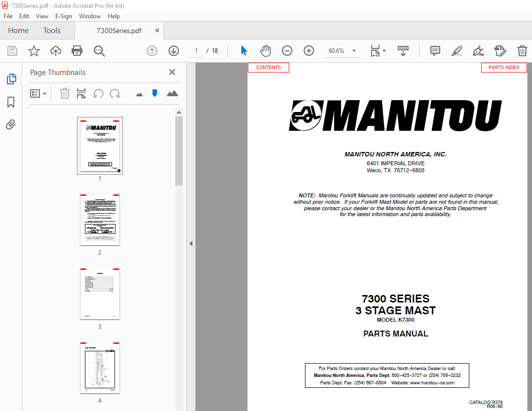This screenshot has width=532, height=411.
Task: Switch to the Home tab
Action: coord(18,31)
